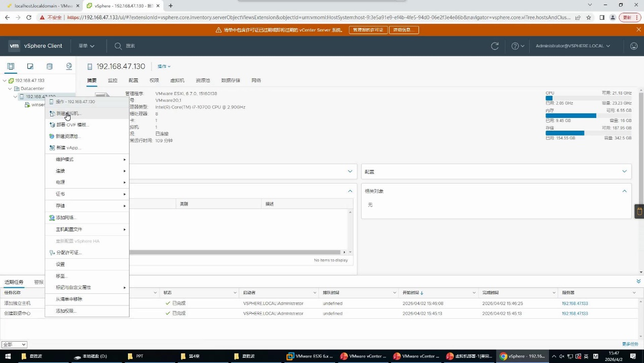Collapse the 192.168.47.133 vCenter tree node
This screenshot has height=363, width=644.
5,80
